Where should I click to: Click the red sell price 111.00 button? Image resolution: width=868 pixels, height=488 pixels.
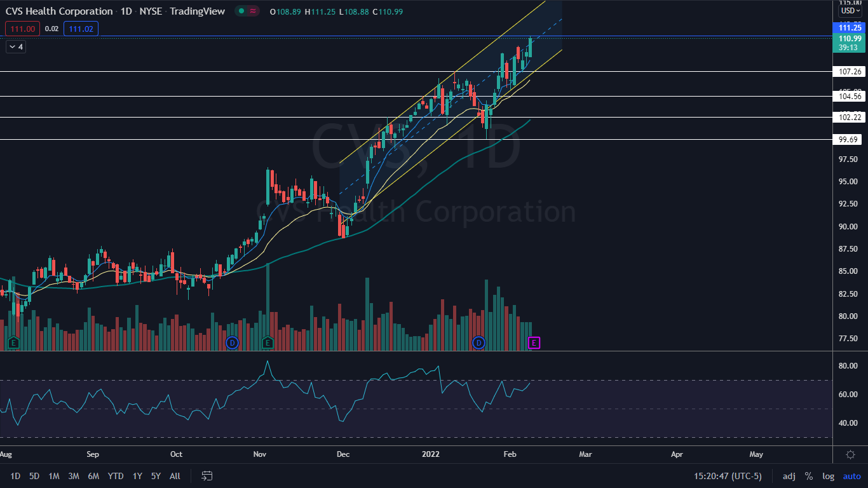[23, 29]
